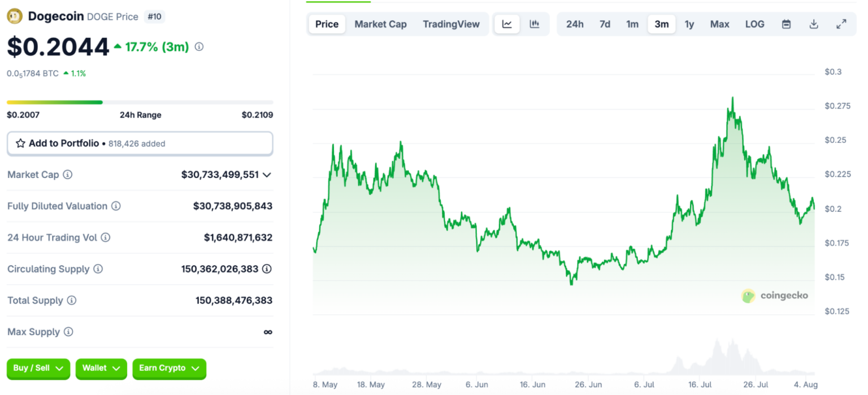Open the Earn Crypto dropdown

pos(169,368)
